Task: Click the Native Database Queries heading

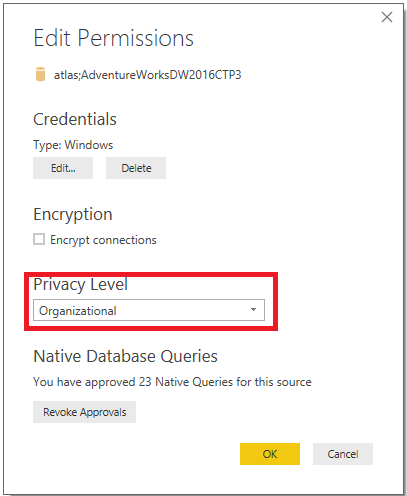Action: tap(126, 356)
